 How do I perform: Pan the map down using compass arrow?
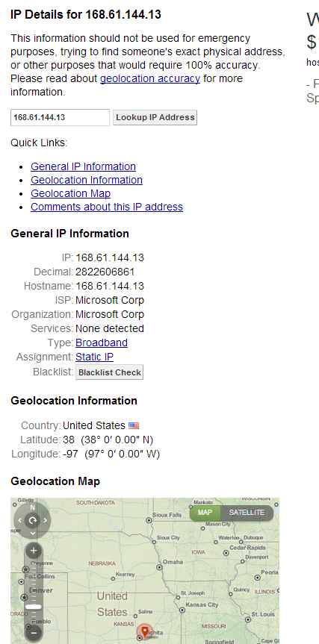(32, 533)
